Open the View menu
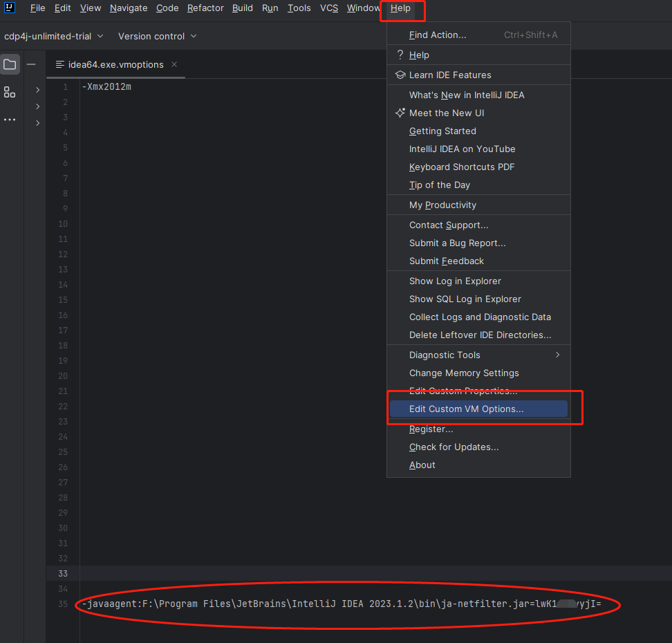Viewport: 672px width, 643px height. [x=91, y=8]
